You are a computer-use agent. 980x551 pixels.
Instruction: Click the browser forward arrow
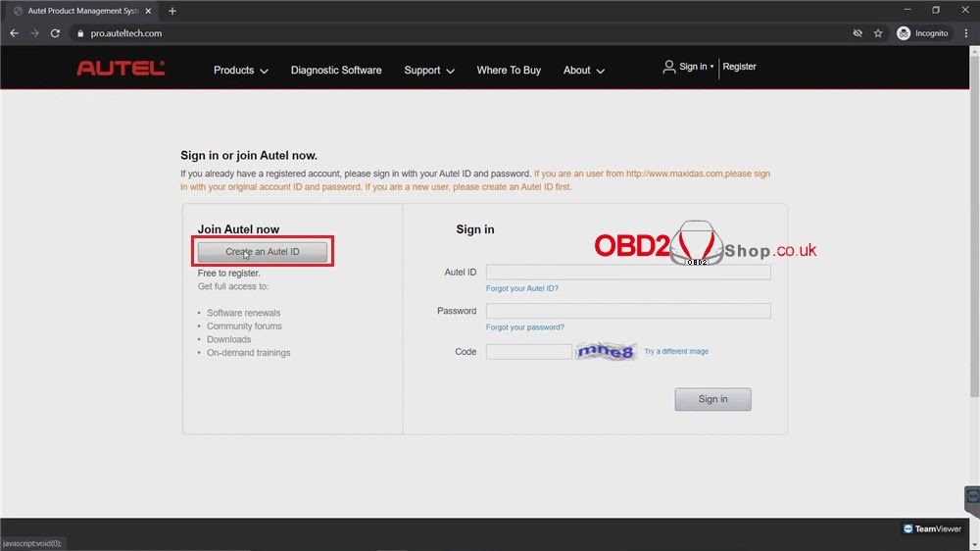(34, 33)
